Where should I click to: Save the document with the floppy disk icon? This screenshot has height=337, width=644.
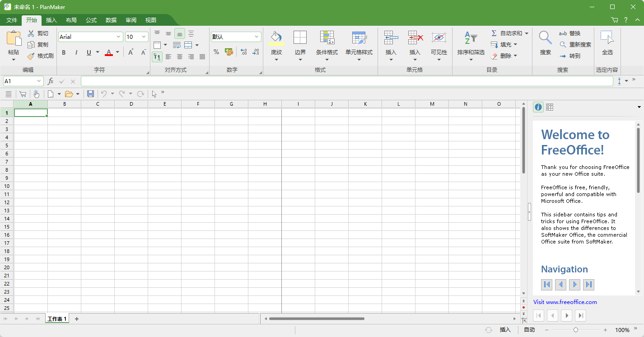tap(90, 94)
